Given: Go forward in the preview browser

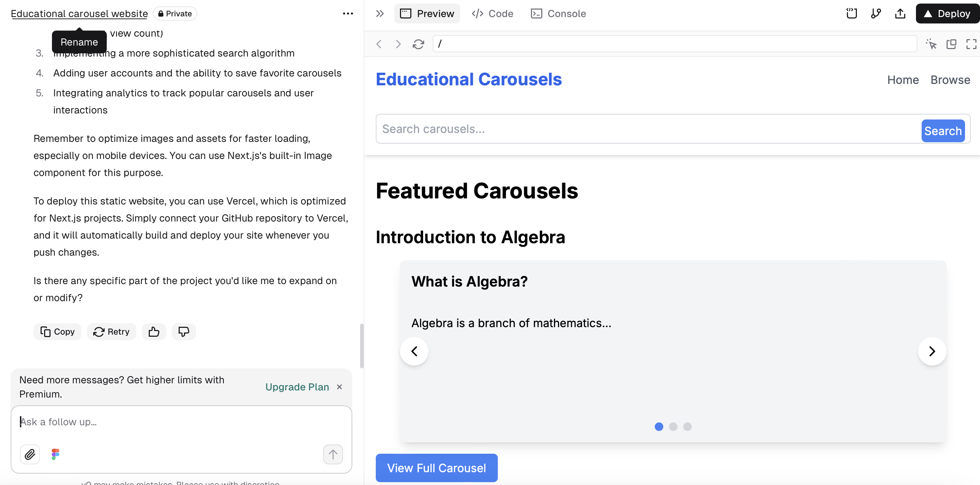Looking at the screenshot, I should (x=398, y=44).
